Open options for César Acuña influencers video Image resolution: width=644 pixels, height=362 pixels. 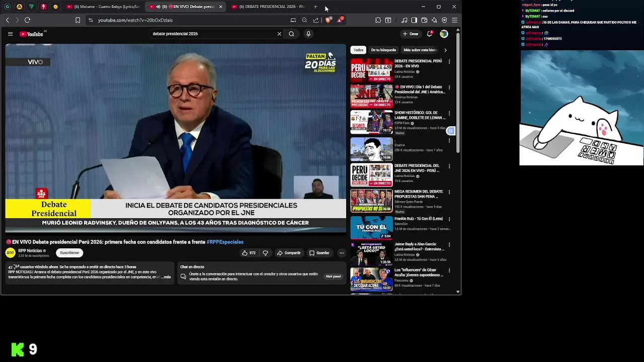click(x=449, y=271)
